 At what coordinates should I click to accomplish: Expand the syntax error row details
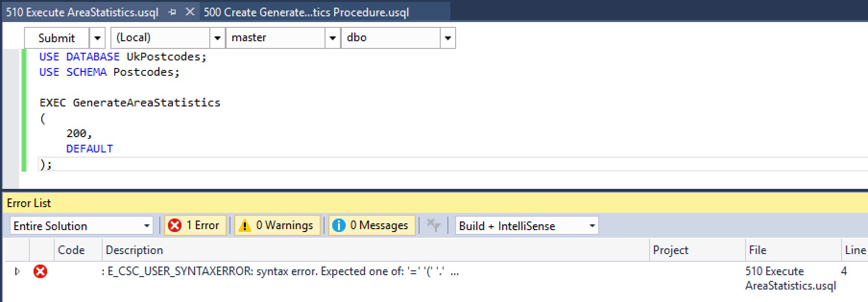point(18,272)
